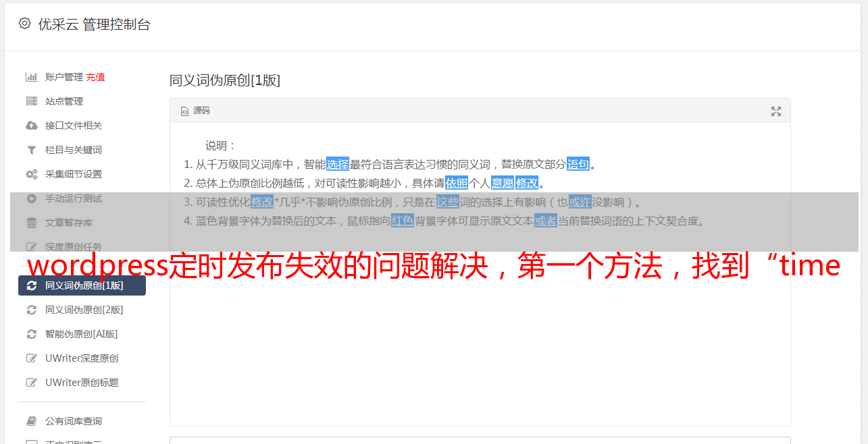
Task: Click the 公有词库查询 book icon
Action: 31,421
